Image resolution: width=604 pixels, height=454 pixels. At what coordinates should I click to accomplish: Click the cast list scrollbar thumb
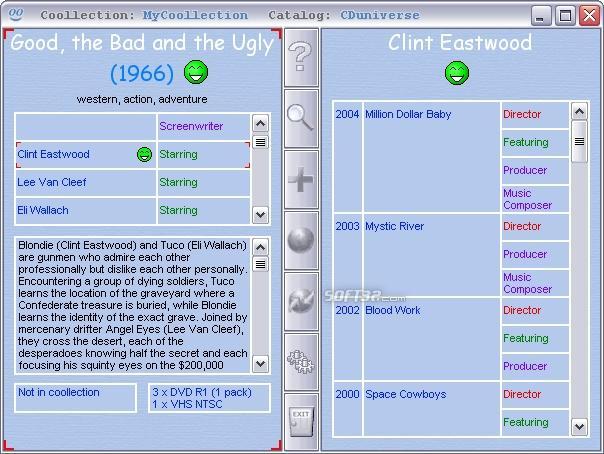point(260,142)
